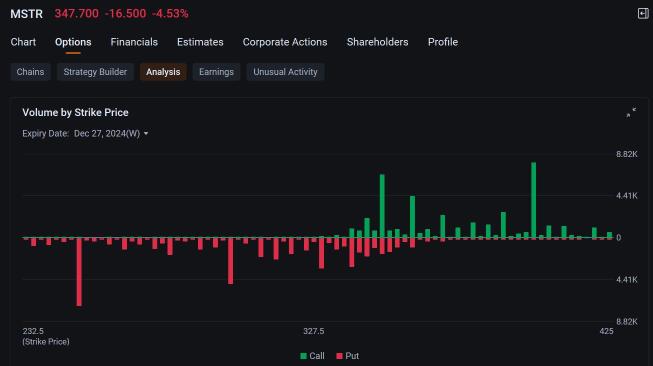Click the -4.53% change value

pos(170,14)
